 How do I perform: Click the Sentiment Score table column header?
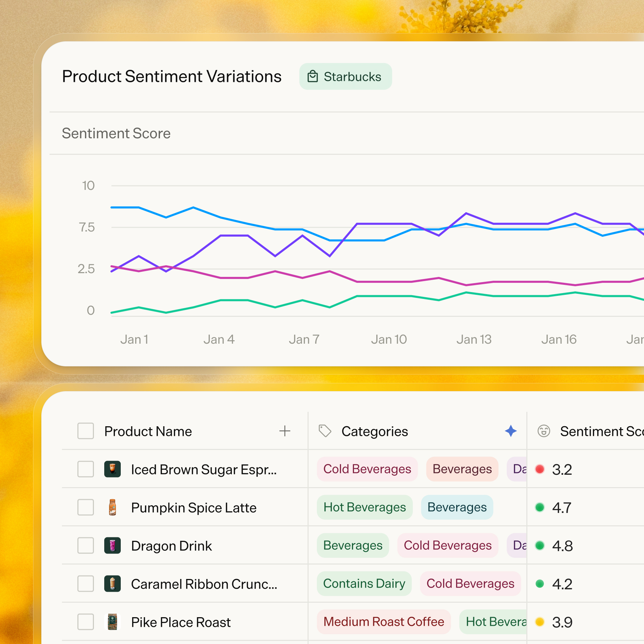pos(602,431)
